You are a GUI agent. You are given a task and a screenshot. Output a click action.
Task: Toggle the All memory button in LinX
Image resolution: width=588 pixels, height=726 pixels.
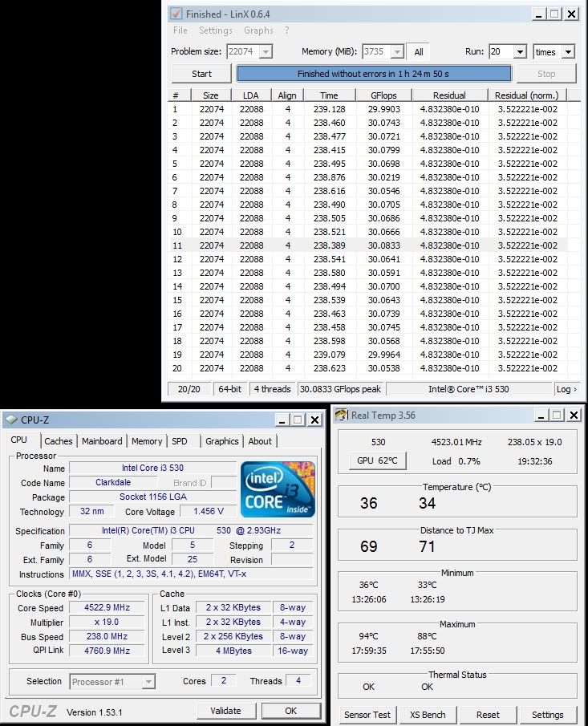(x=419, y=51)
